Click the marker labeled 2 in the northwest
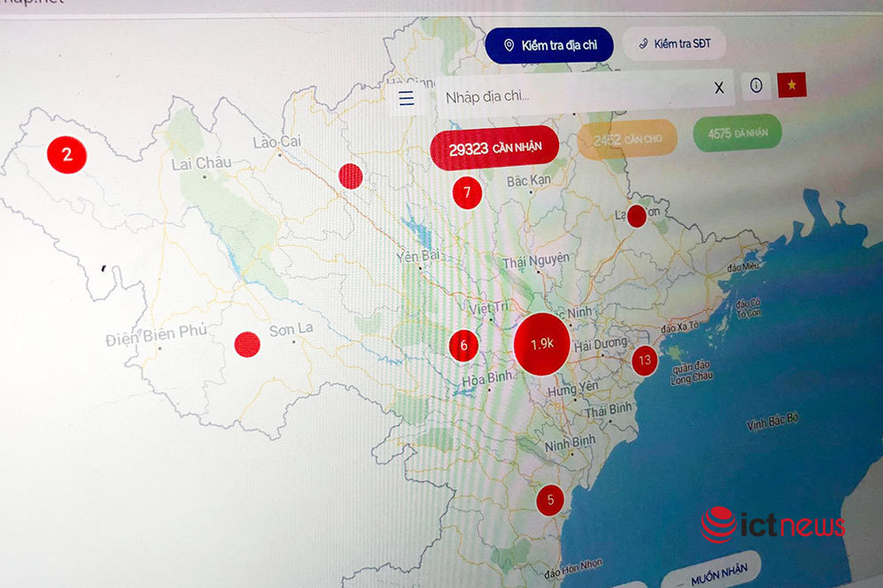The height and width of the screenshot is (588, 883). [65, 156]
